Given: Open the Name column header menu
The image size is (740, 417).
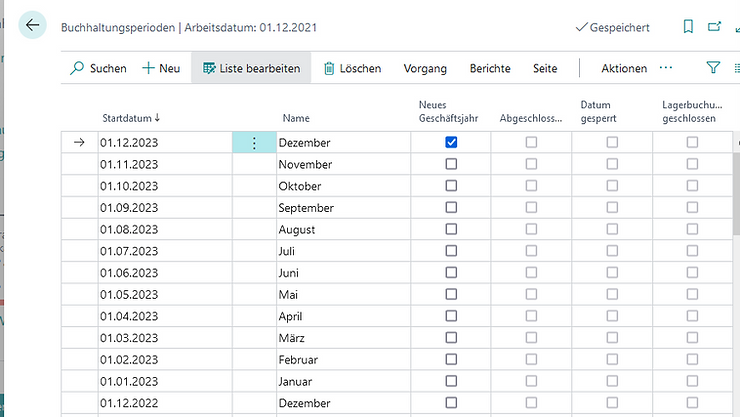Looking at the screenshot, I should click(296, 118).
